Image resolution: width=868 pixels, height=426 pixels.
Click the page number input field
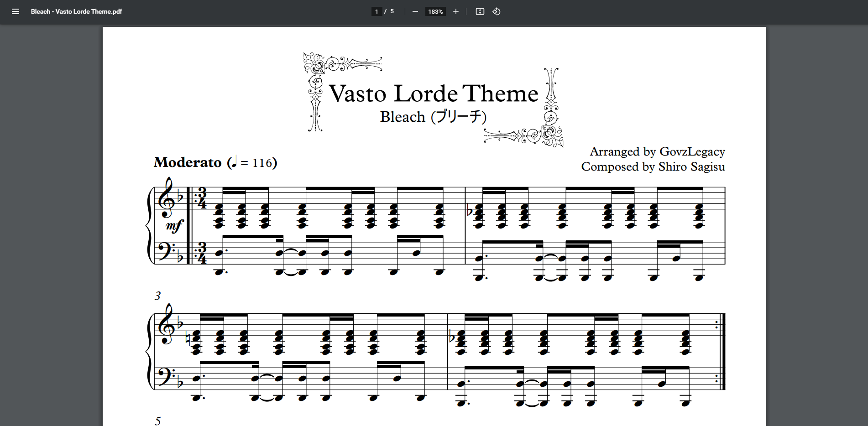[376, 11]
